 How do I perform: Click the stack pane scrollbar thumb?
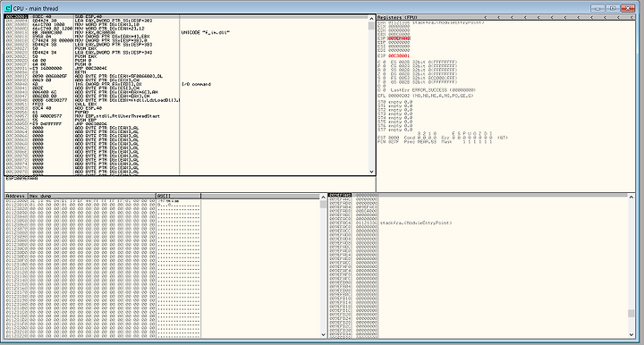click(x=631, y=314)
